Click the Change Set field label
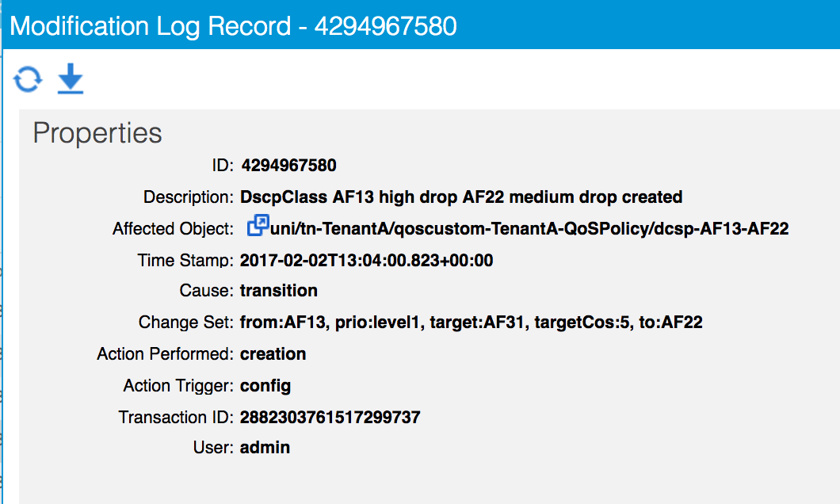 (186, 323)
